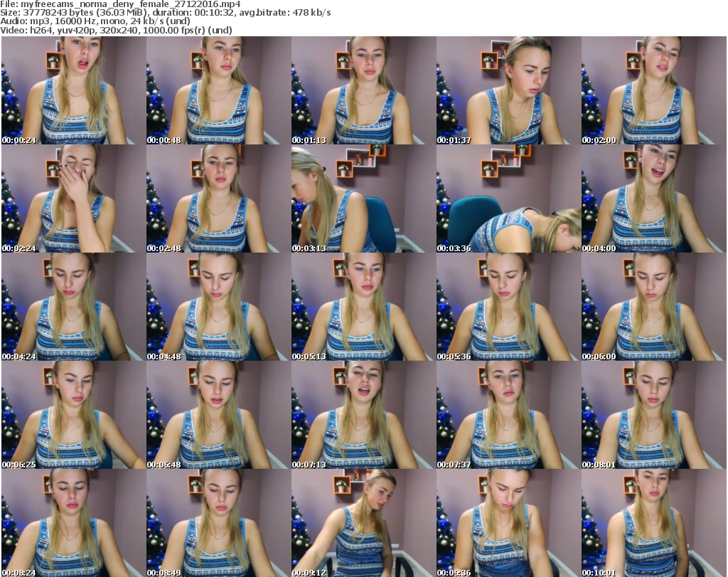Select the frame stamped 00:03:36
The image size is (728, 577).
tap(508, 198)
